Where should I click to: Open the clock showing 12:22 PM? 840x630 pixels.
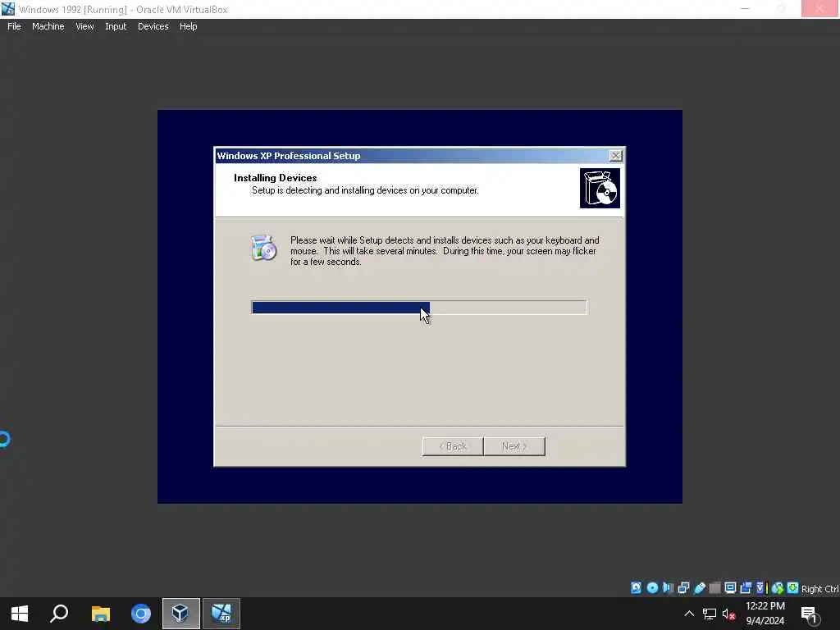[765, 614]
